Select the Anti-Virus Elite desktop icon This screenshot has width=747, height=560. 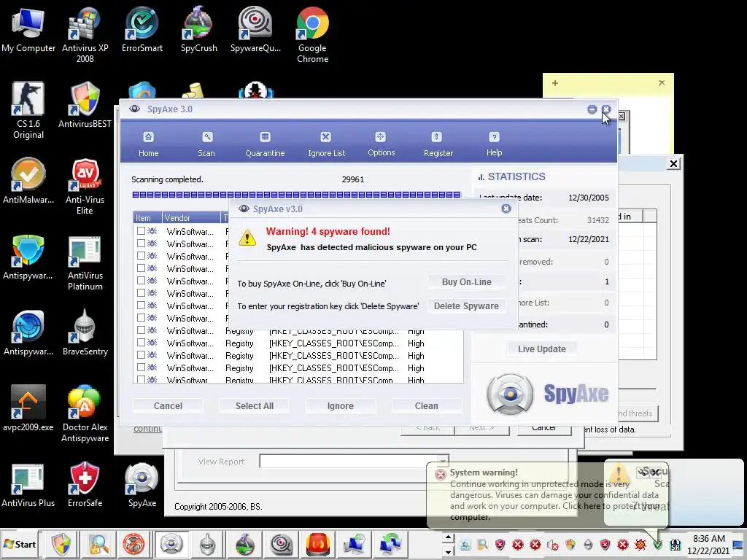click(x=85, y=187)
